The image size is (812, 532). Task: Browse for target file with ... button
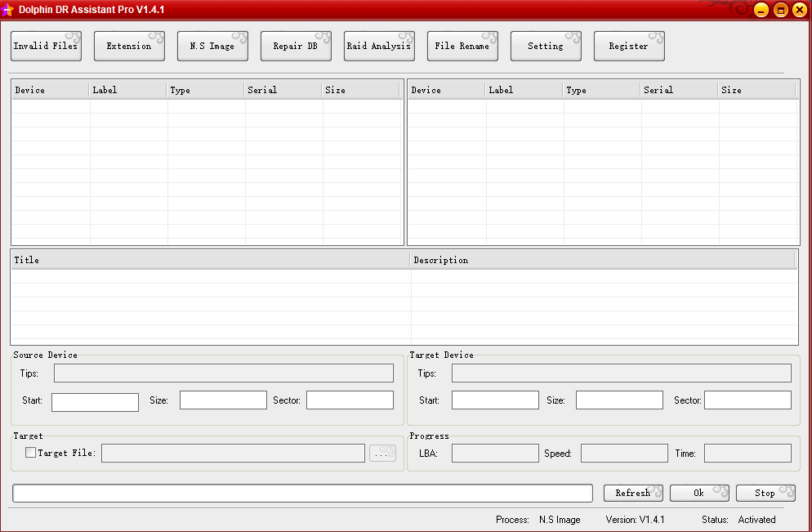382,453
